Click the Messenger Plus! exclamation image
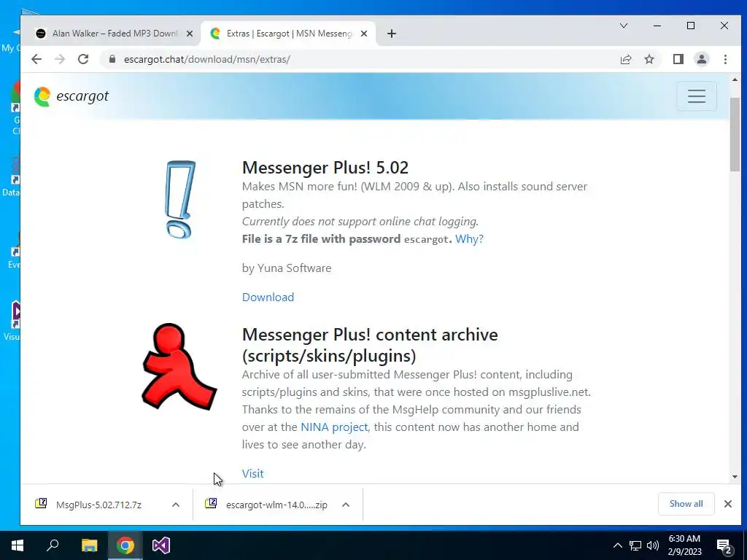Viewport: 747px width, 560px height. (180, 200)
